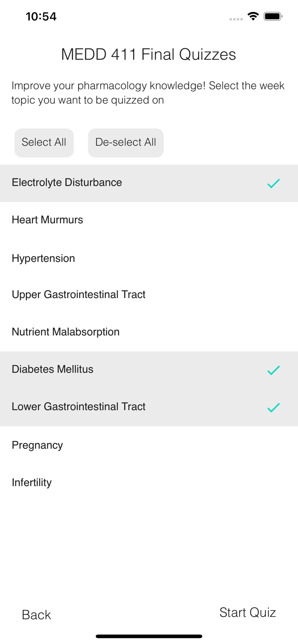Tap the Wi-Fi icon in the status bar
The height and width of the screenshot is (644, 298).
(x=253, y=16)
